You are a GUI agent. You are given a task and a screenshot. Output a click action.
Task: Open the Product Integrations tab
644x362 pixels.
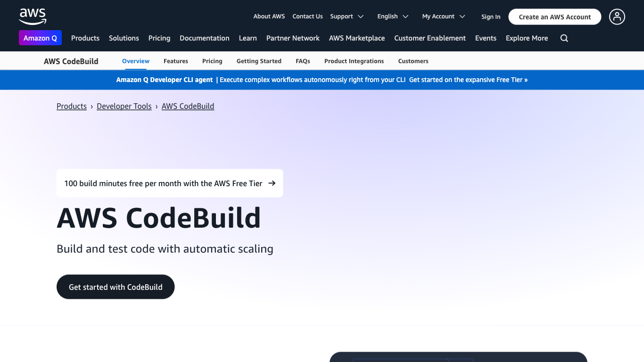pyautogui.click(x=354, y=61)
